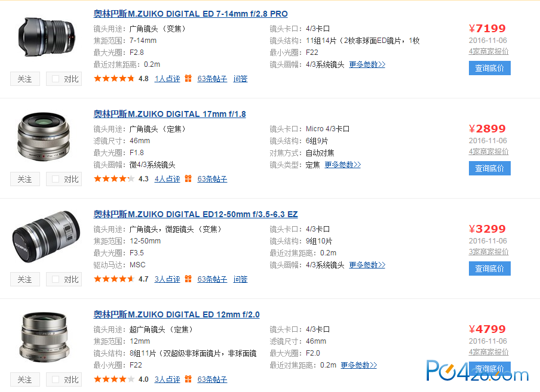Open silver 17mm f/1.8 lens image
This screenshot has height=392, width=540.
tap(44, 137)
